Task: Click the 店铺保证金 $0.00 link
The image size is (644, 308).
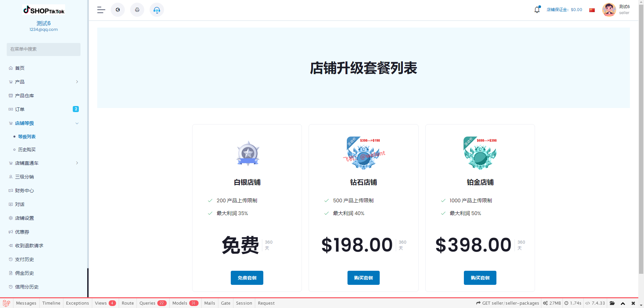Action: (x=565, y=10)
